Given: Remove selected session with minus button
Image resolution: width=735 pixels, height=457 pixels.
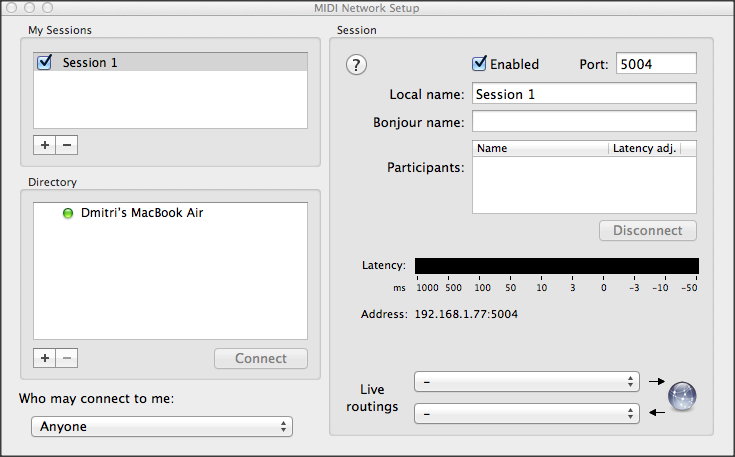Looking at the screenshot, I should 67,145.
